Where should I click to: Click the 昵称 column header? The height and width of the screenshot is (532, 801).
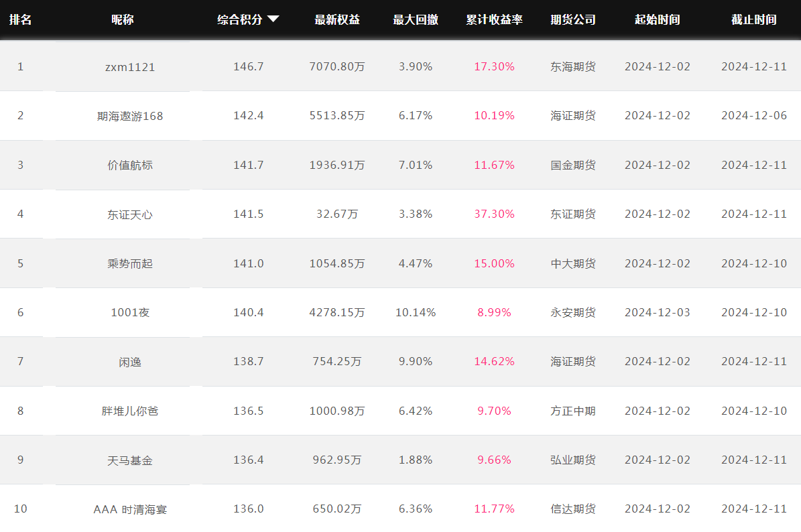pyautogui.click(x=123, y=19)
